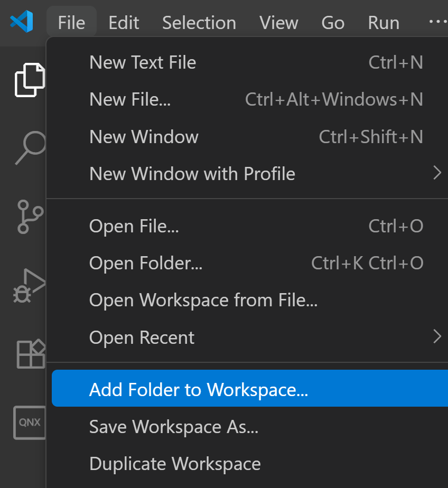Viewport: 448px width, 488px height.
Task: Click the VS Code logo icon
Action: coord(22,22)
